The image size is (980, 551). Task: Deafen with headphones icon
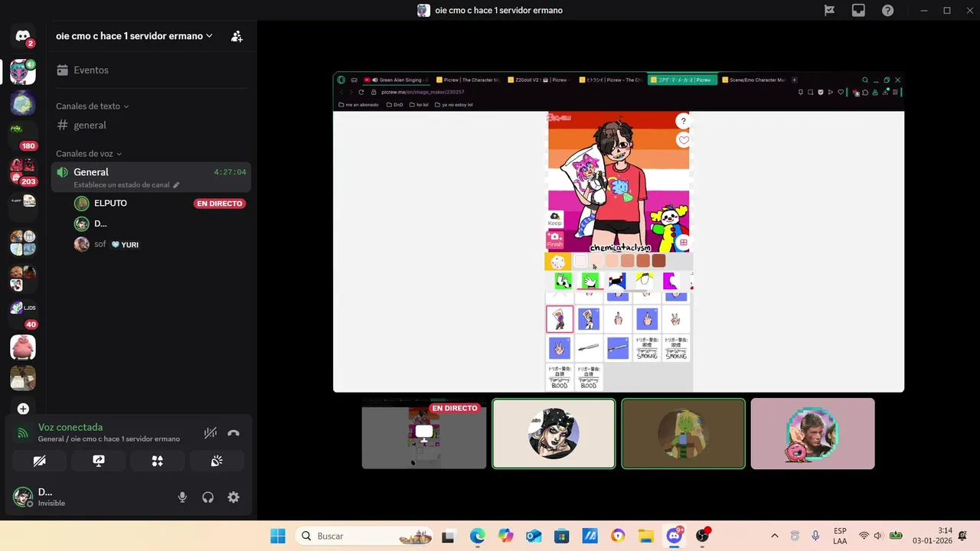click(x=207, y=497)
